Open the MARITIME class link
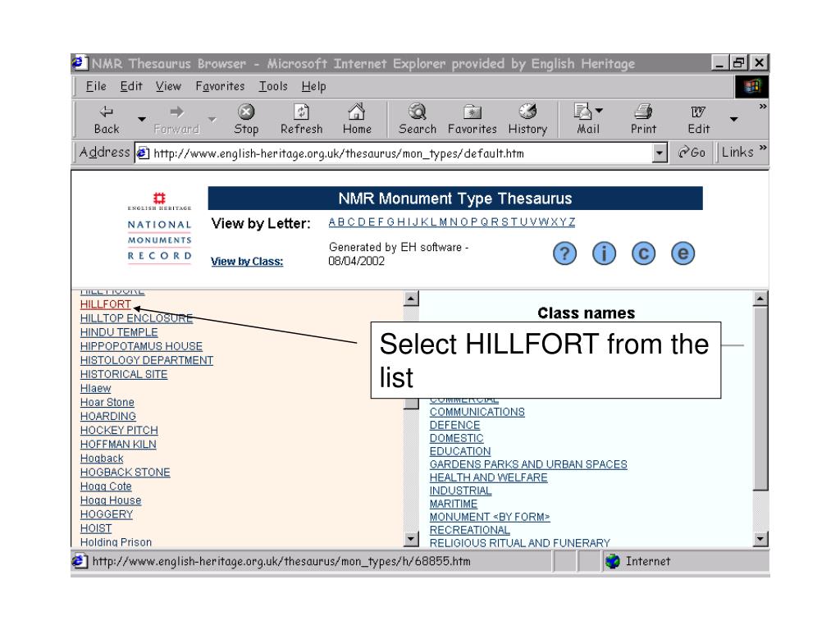 coord(453,504)
